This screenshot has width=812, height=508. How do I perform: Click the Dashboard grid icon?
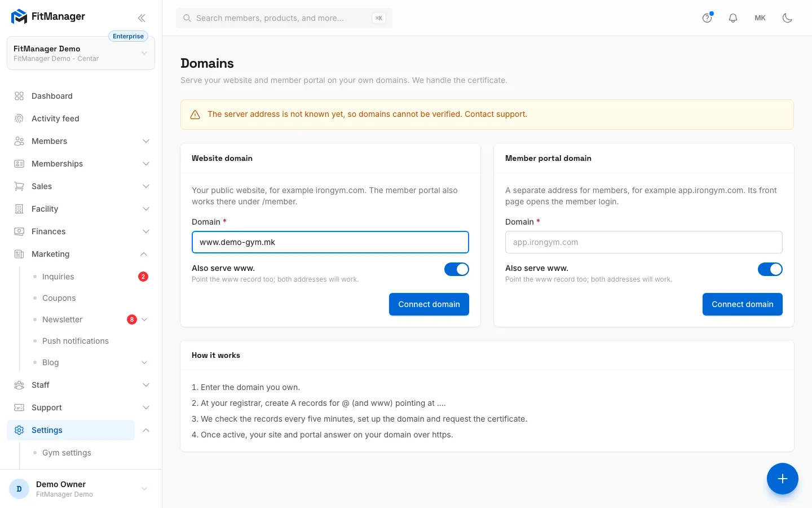pyautogui.click(x=19, y=96)
